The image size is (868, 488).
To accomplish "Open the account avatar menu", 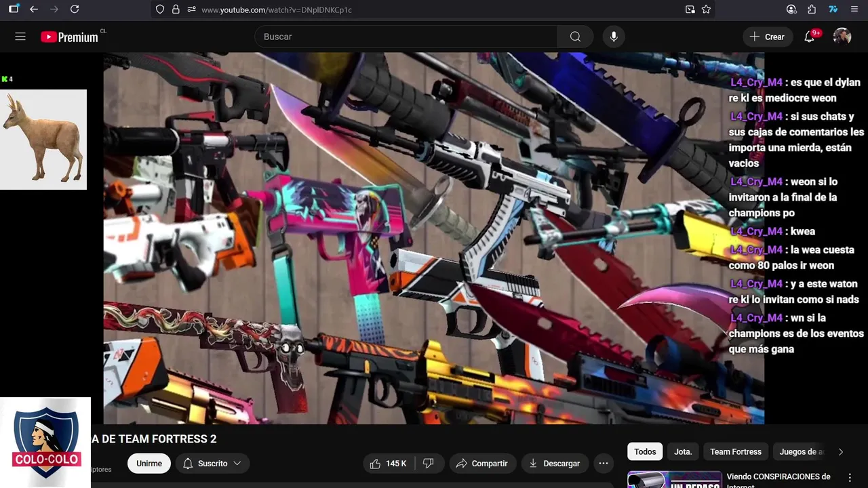I will click(842, 37).
